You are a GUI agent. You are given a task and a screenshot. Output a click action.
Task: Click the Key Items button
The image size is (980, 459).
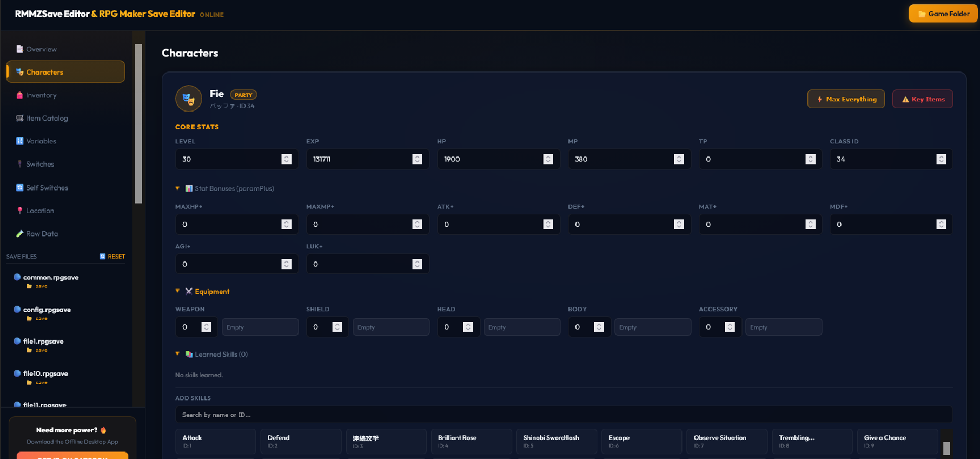pos(923,99)
